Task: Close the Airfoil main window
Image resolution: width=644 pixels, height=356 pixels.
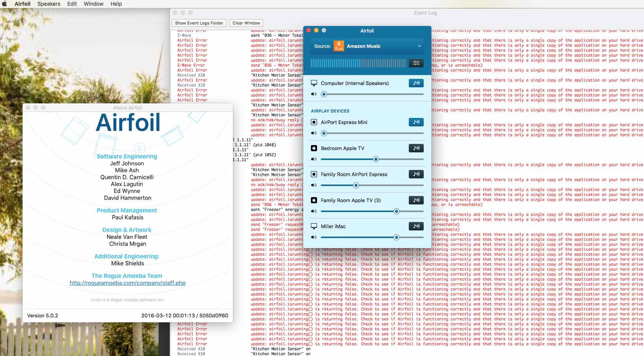Action: tap(309, 30)
